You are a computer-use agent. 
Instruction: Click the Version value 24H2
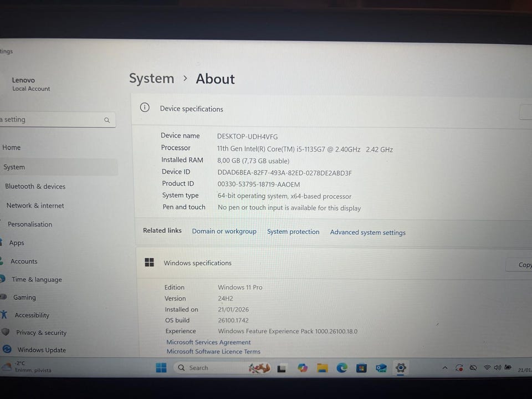[x=226, y=298]
